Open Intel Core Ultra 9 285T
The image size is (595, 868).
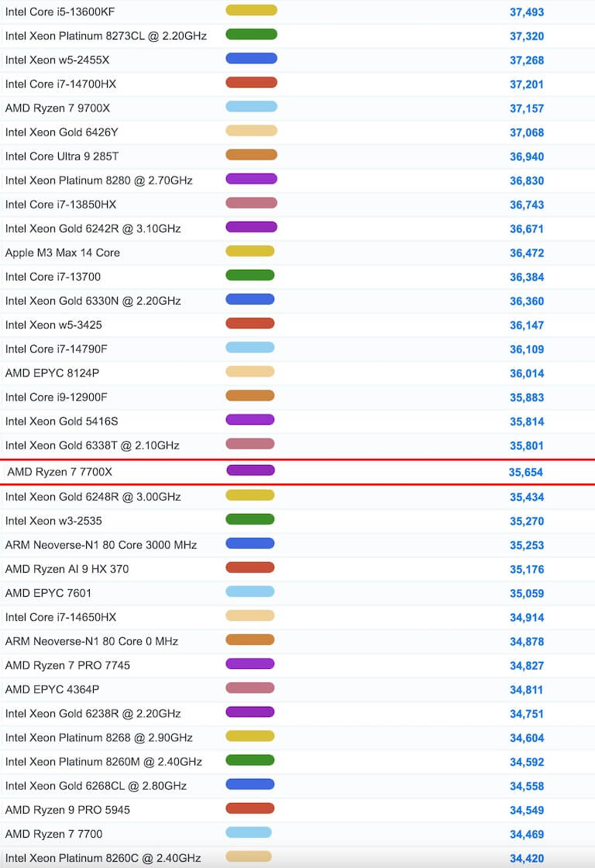click(x=62, y=157)
